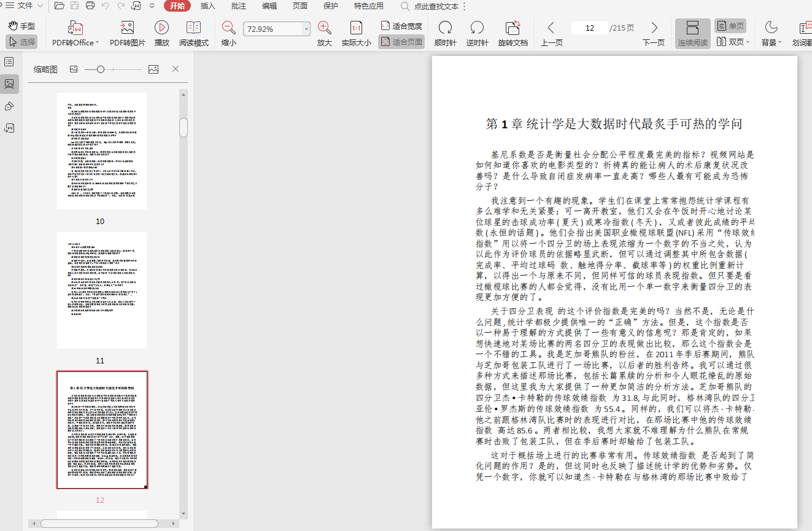Switch to the 插入 tab

tap(208, 6)
